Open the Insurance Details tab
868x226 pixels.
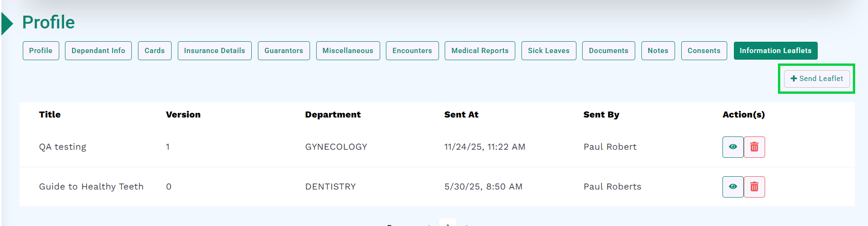tap(214, 51)
